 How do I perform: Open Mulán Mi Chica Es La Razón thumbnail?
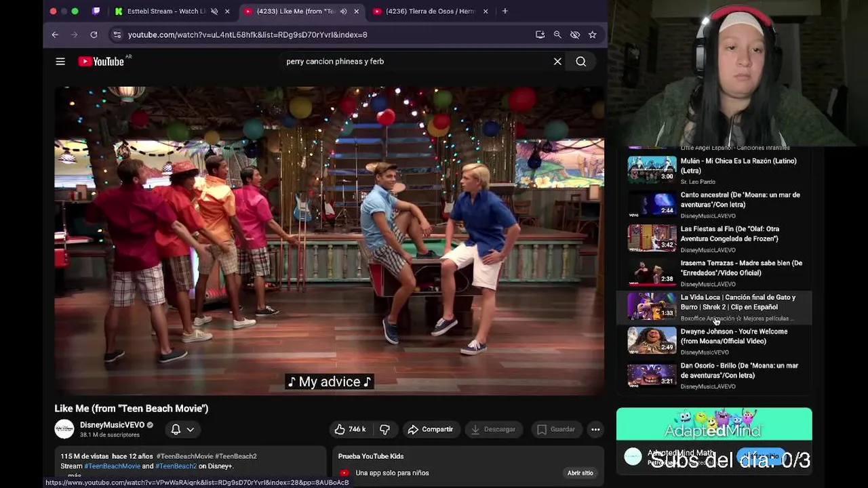tap(652, 169)
